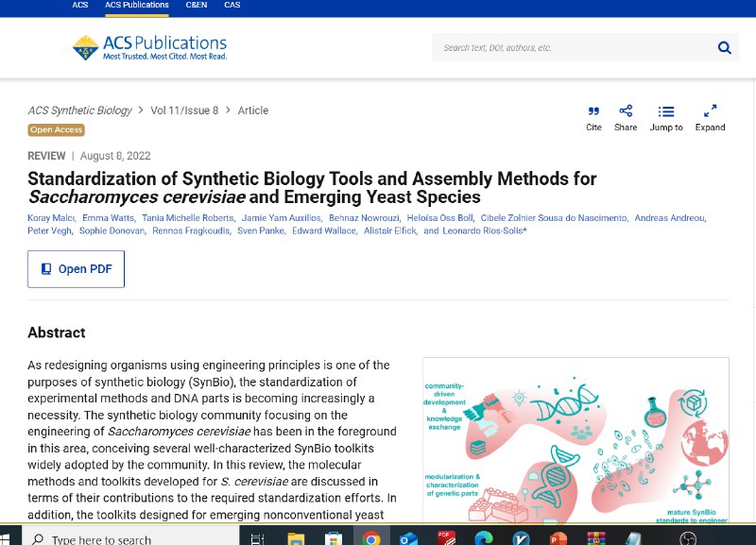Launch Microsoft Store from the taskbar
This screenshot has width=756, height=545.
point(334,537)
